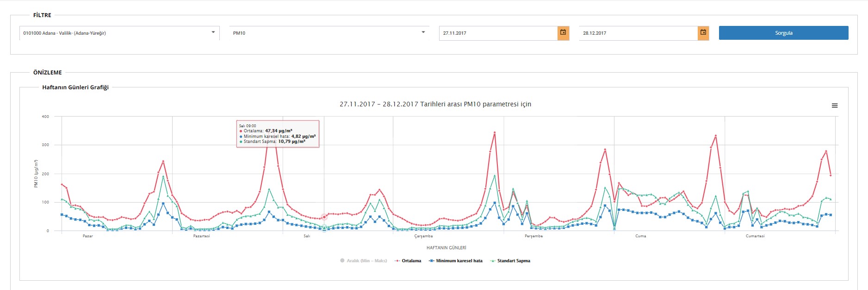Click HAFTANIN GÜNLERİ axis title
Viewport: 868px width, 290px height.
(x=446, y=248)
